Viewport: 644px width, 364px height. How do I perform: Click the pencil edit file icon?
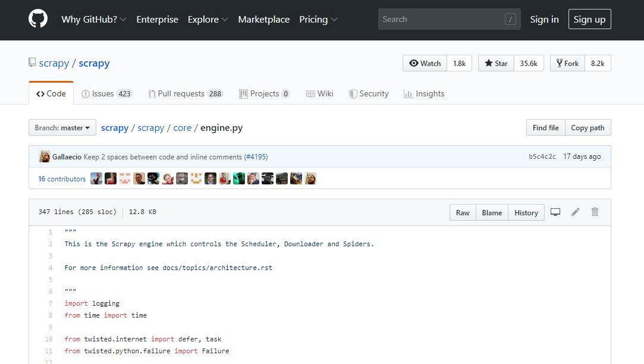[x=575, y=212]
